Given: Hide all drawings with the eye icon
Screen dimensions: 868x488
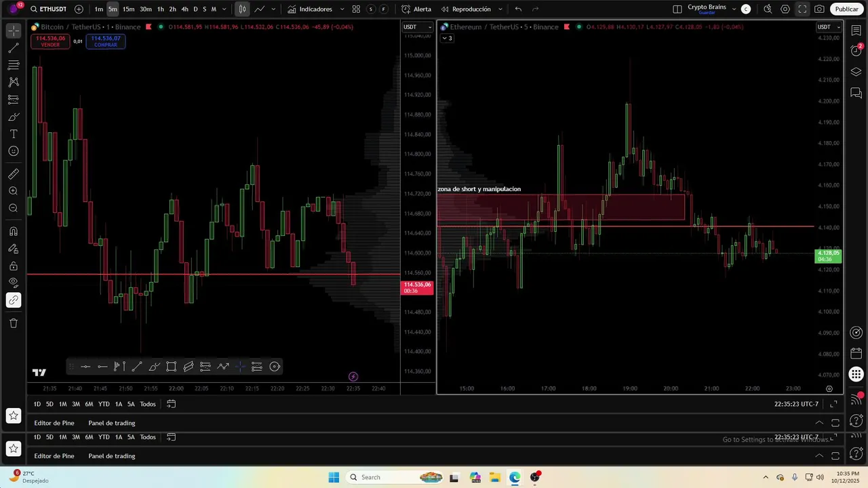Looking at the screenshot, I should pos(14,283).
